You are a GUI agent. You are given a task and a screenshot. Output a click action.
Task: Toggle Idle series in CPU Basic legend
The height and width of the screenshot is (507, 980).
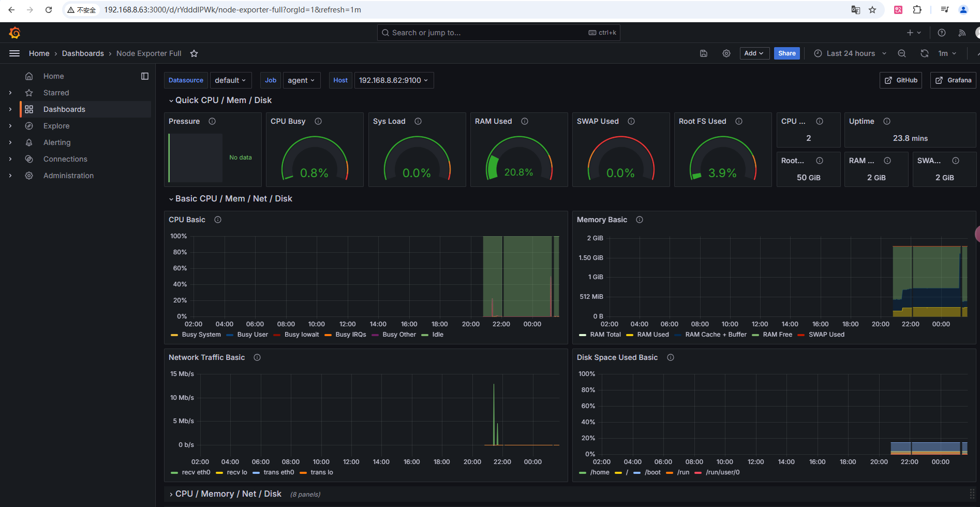click(x=438, y=335)
